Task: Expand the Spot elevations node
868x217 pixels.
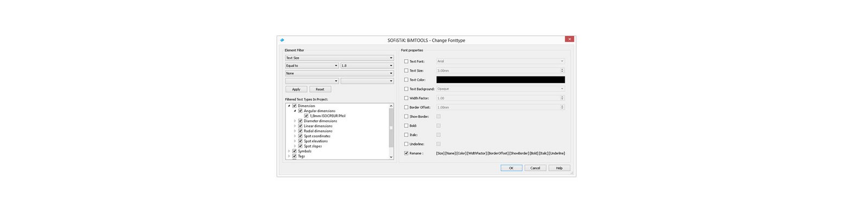Action: 295,141
